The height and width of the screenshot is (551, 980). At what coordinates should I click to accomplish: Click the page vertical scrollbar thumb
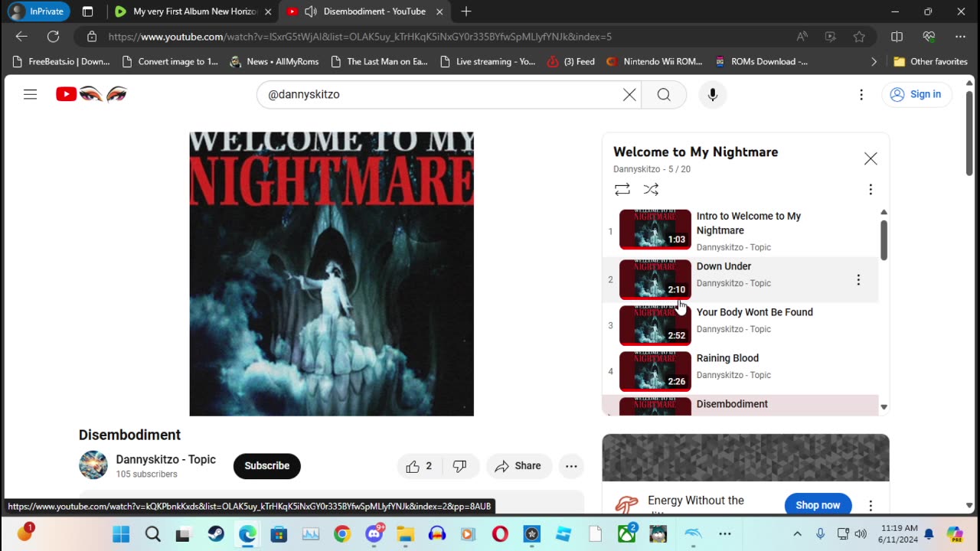click(x=969, y=134)
